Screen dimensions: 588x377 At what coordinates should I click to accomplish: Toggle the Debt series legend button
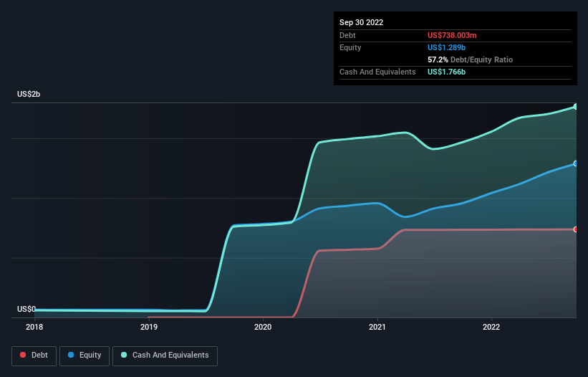(x=34, y=355)
